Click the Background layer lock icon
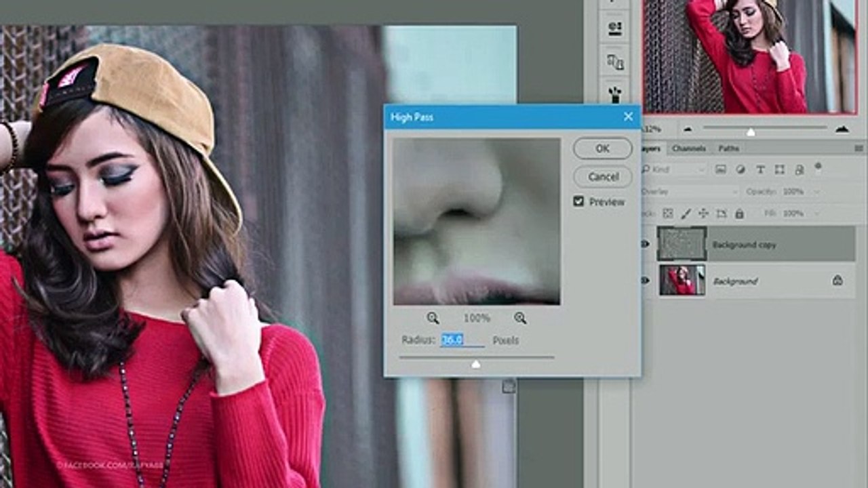The image size is (868, 488). [837, 280]
